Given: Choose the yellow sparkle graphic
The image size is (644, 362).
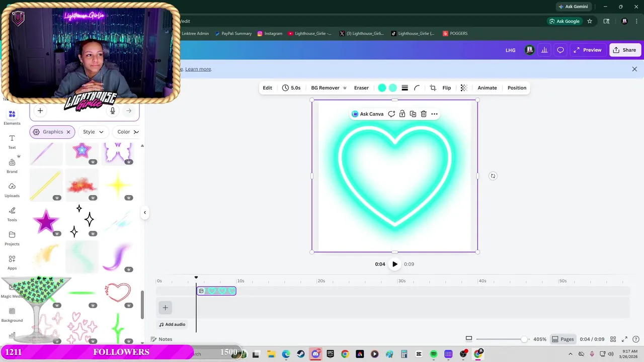Looking at the screenshot, I should pyautogui.click(x=117, y=185).
